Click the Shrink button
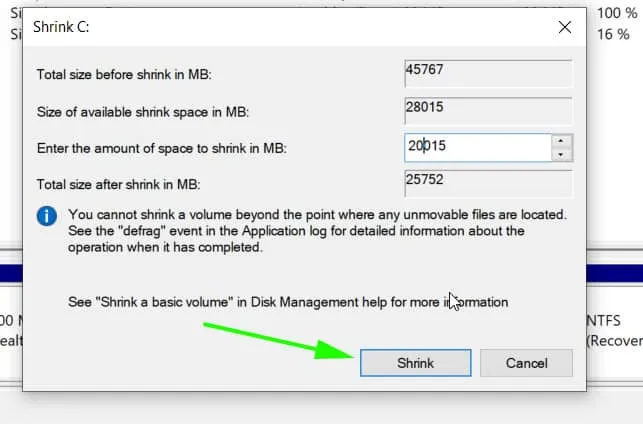The height and width of the screenshot is (424, 643). (415, 362)
